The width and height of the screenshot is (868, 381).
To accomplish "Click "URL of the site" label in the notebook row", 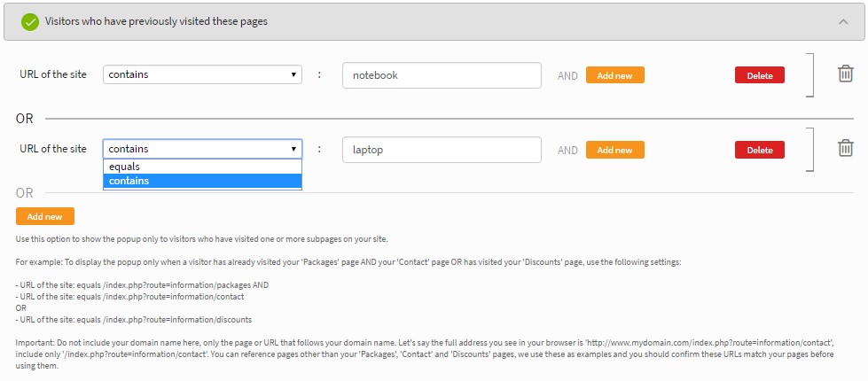I will (53, 74).
